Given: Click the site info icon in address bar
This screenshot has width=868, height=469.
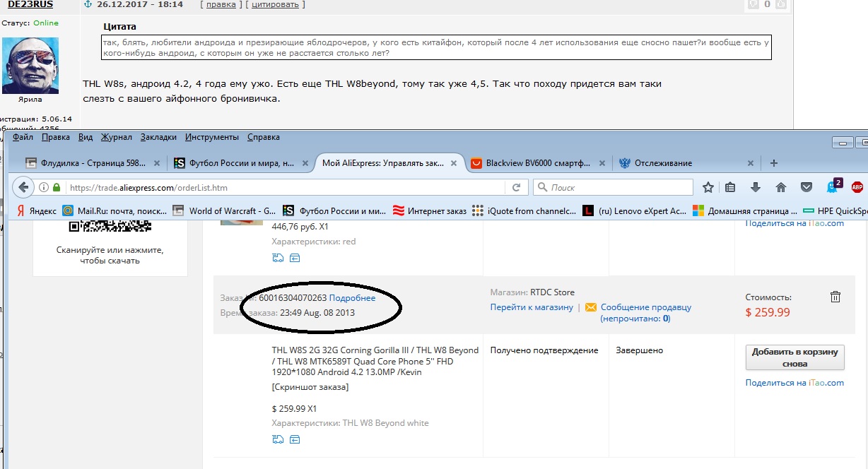Looking at the screenshot, I should (x=44, y=188).
